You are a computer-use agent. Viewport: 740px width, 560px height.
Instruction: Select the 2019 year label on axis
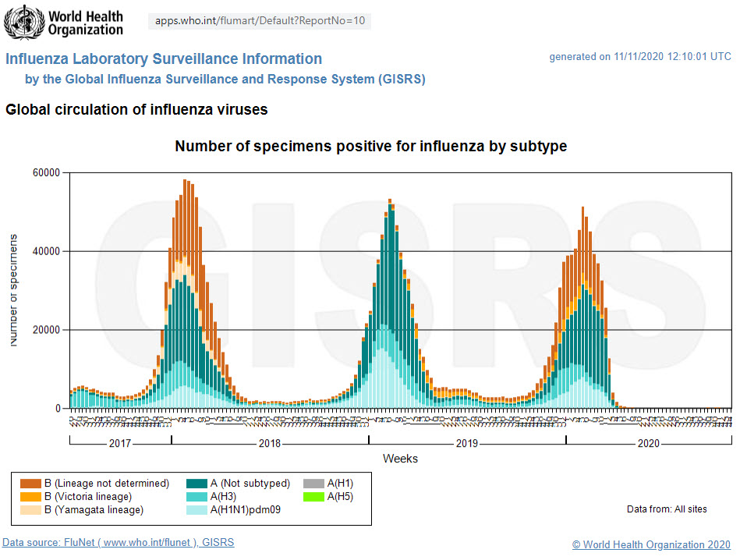pyautogui.click(x=466, y=443)
